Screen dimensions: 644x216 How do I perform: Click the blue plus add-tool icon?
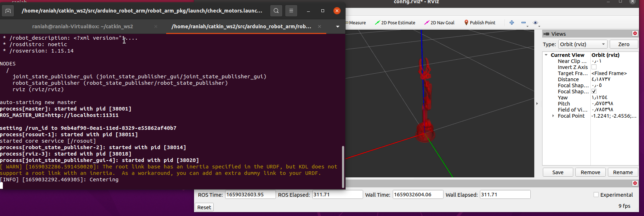coord(512,23)
